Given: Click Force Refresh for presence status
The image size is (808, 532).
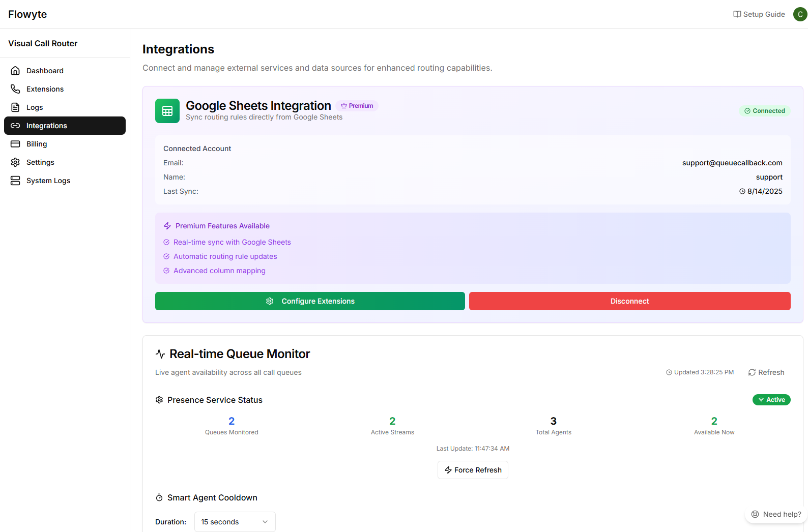Looking at the screenshot, I should 473,470.
